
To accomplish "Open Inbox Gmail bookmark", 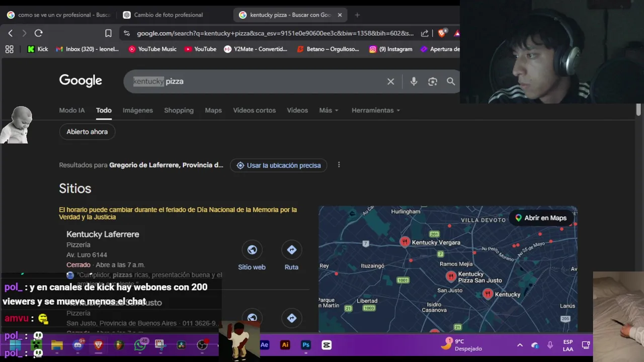I will click(88, 49).
